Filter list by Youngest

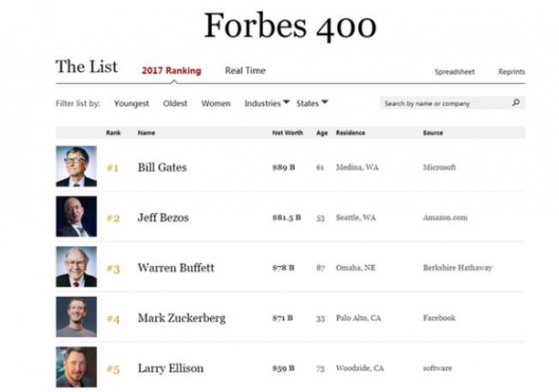[x=132, y=104]
